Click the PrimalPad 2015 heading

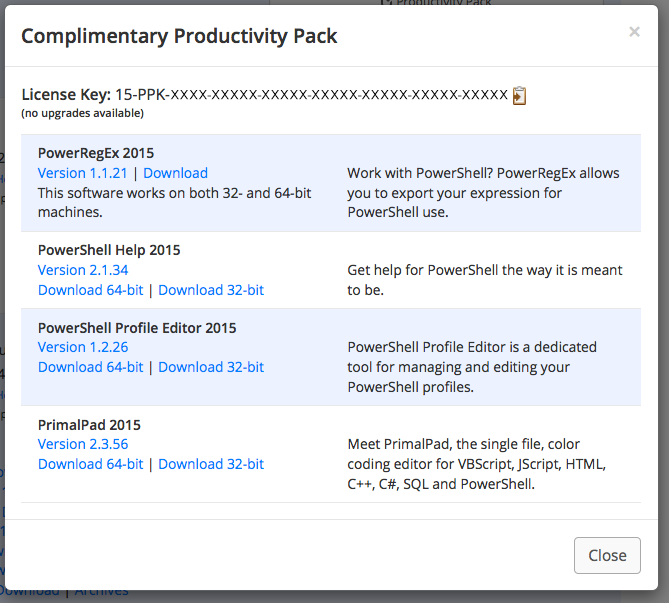[x=89, y=425]
